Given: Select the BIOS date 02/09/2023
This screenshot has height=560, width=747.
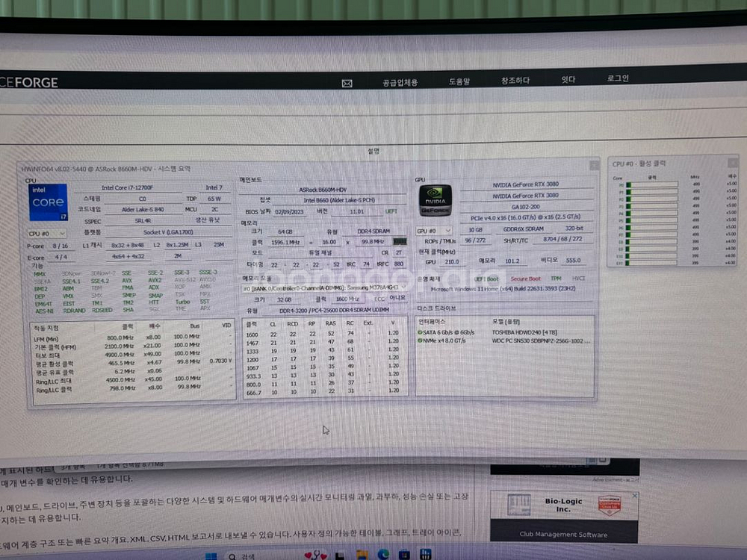Looking at the screenshot, I should 288,212.
